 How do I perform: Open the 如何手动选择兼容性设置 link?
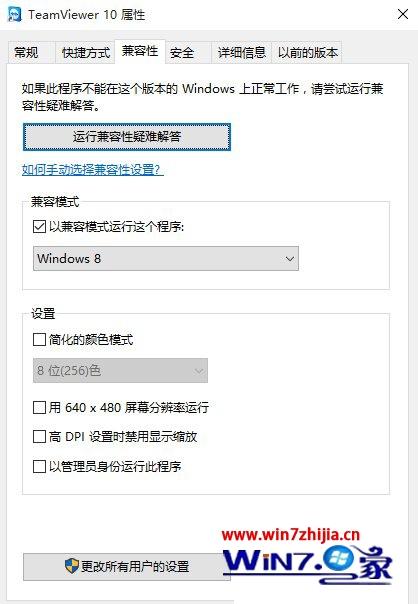pyautogui.click(x=92, y=169)
